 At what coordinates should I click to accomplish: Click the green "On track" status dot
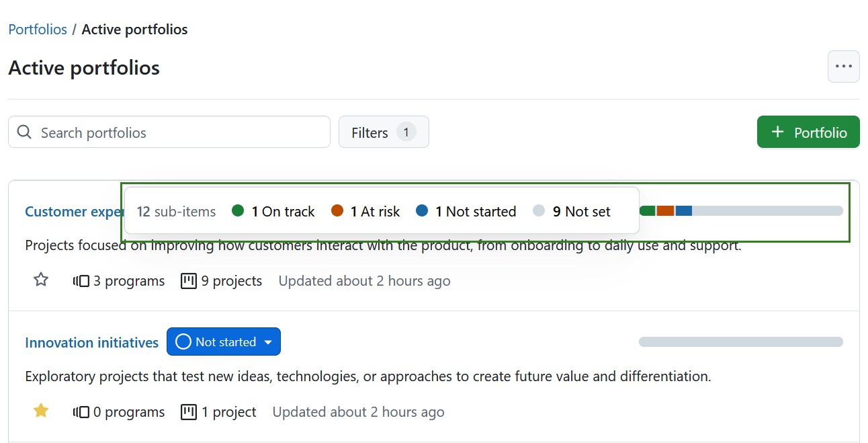click(236, 210)
